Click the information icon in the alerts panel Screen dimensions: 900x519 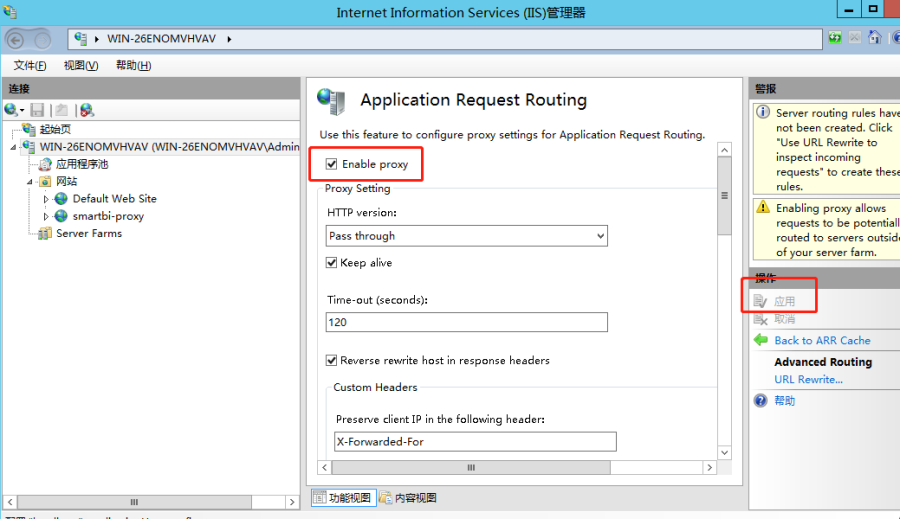[x=763, y=112]
